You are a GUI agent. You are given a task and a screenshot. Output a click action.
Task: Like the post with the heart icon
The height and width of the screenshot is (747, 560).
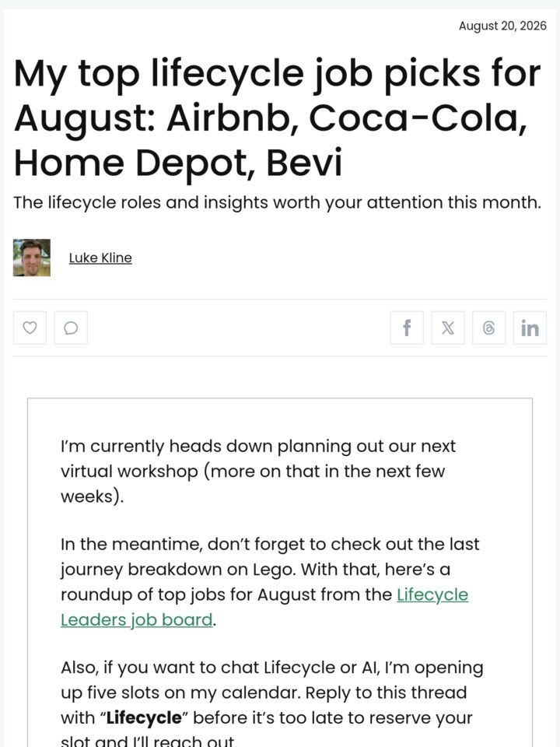coord(30,328)
